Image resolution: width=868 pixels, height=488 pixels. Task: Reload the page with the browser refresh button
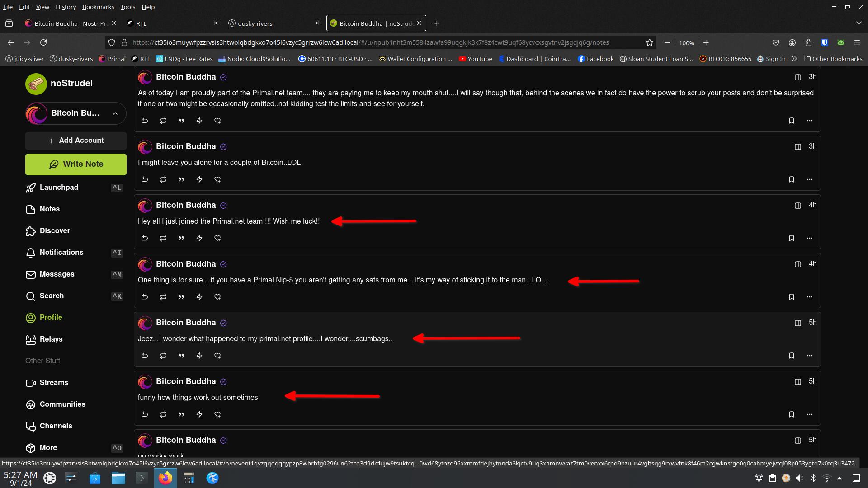click(43, 42)
